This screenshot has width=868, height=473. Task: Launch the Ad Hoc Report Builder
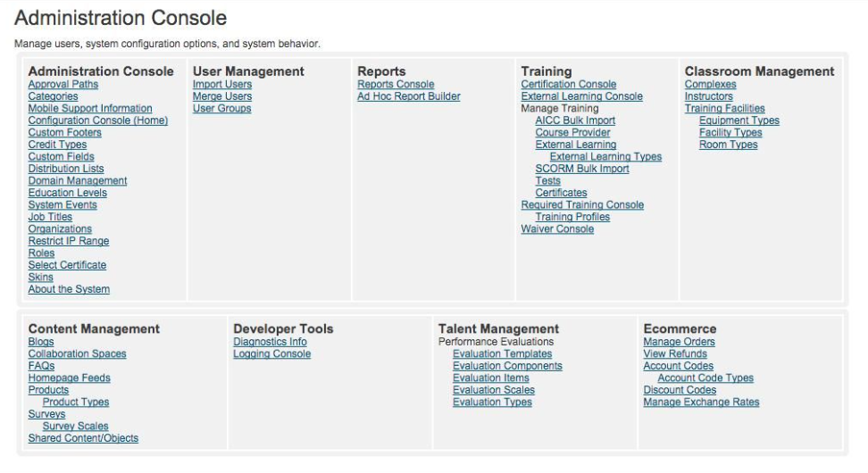[409, 96]
